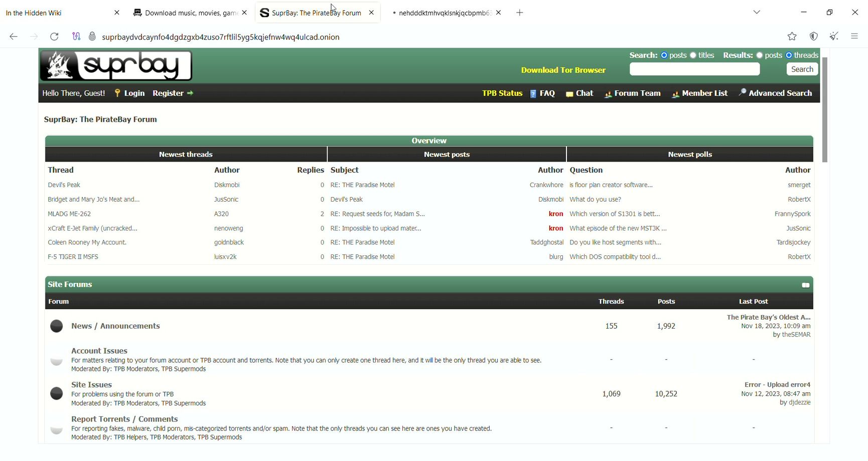Close the Download music, movies tab
This screenshot has height=461, width=868.
244,13
